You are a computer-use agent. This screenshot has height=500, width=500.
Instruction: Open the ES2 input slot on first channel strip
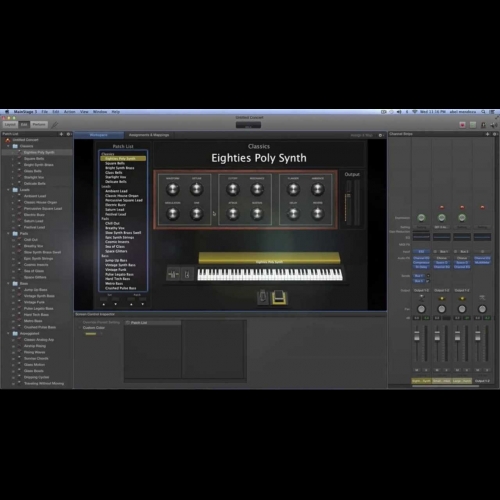pos(421,252)
